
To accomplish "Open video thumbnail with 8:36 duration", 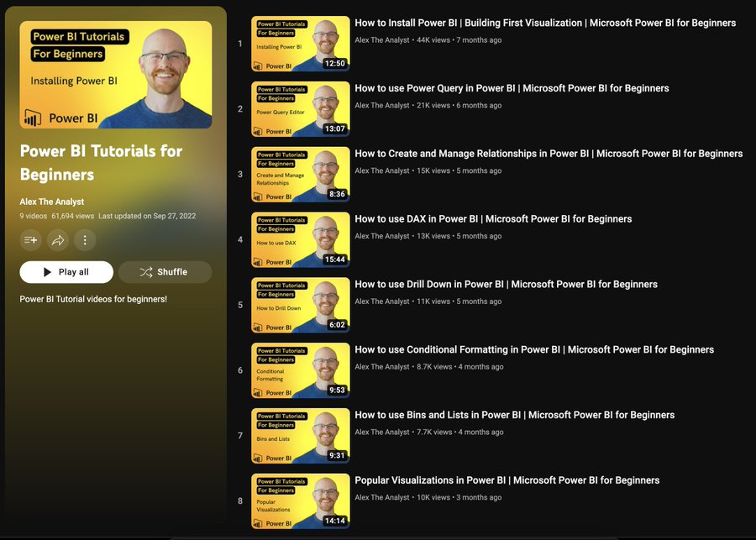I will point(301,174).
